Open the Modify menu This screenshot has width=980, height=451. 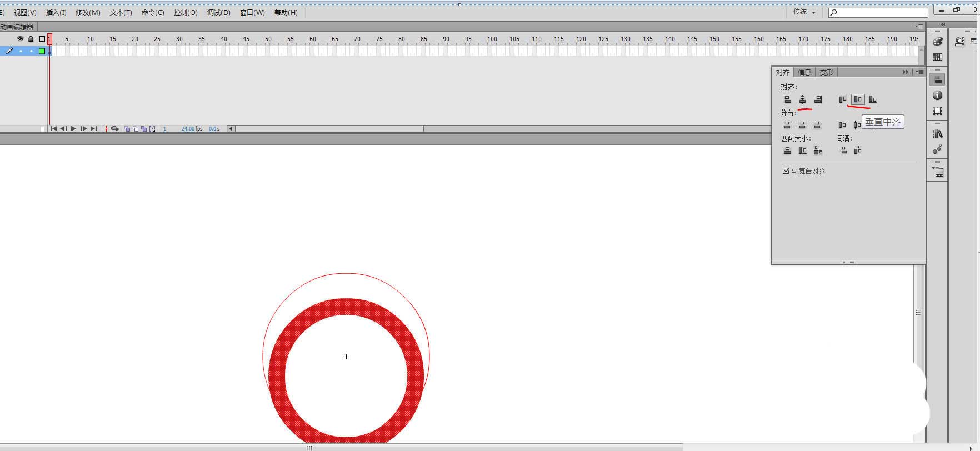88,12
